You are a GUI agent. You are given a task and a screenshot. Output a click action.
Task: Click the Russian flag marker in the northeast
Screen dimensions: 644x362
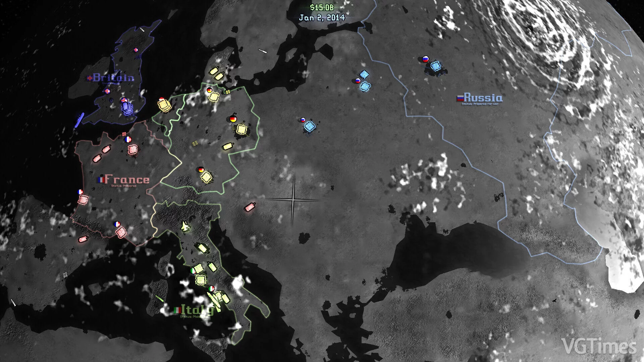426,59
